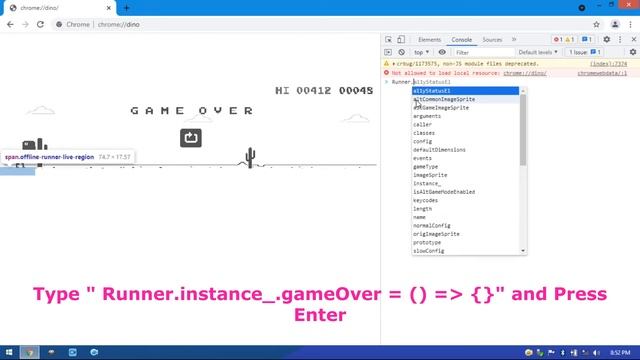Select the Console tab
The image size is (640, 360).
coord(462,40)
